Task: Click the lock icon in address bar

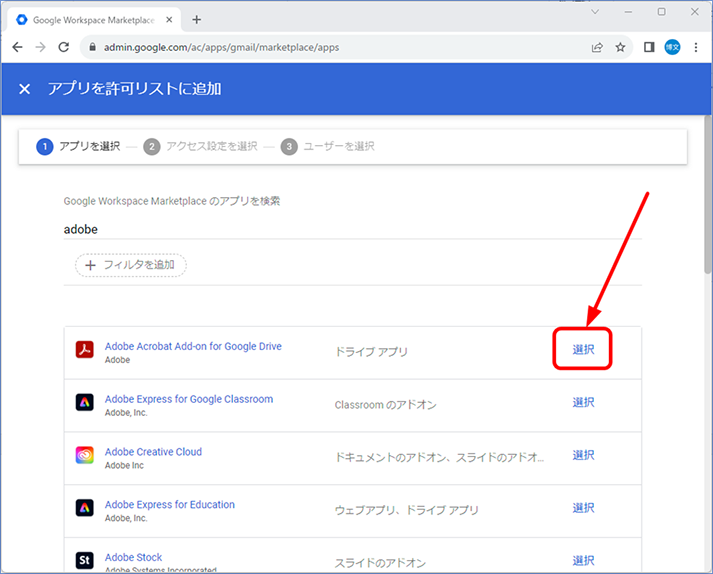Action: click(x=92, y=47)
